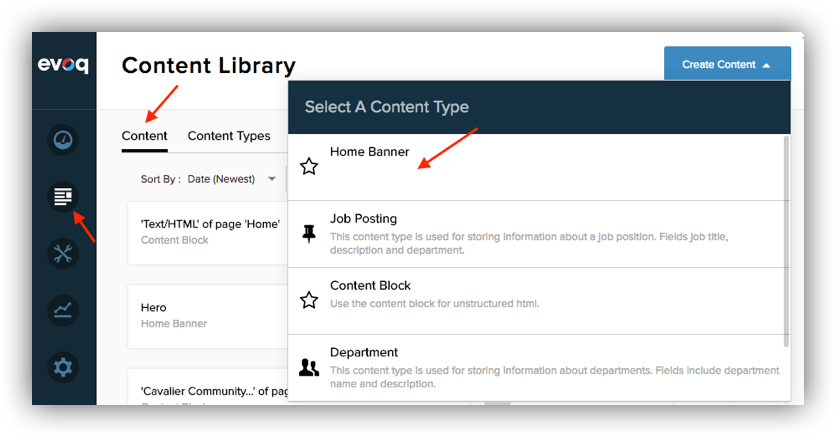
Task: Switch to the Content tab
Action: [x=144, y=136]
